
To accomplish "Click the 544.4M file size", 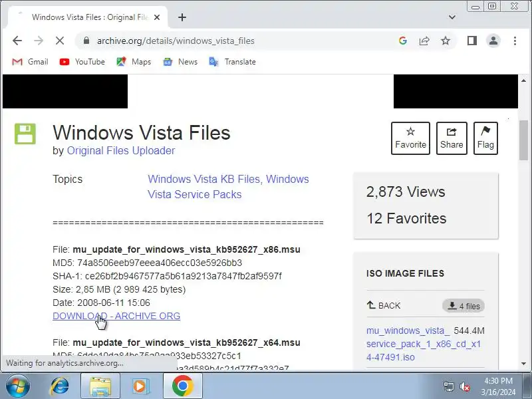I will pyautogui.click(x=469, y=331).
